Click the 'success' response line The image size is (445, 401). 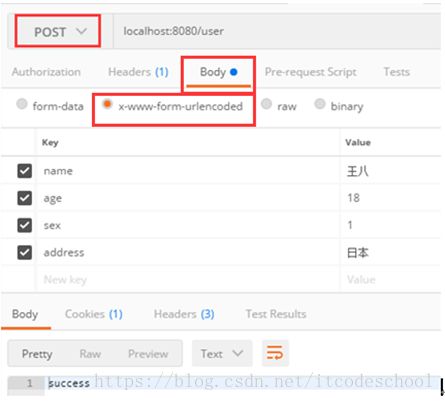click(x=69, y=384)
